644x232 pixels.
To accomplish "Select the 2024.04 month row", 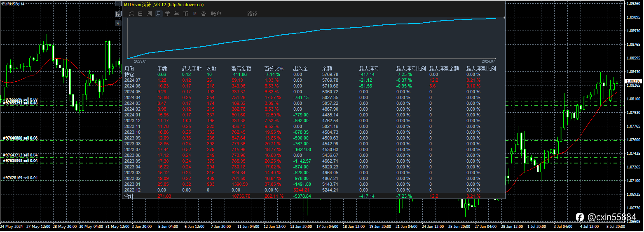I will 314,97.
